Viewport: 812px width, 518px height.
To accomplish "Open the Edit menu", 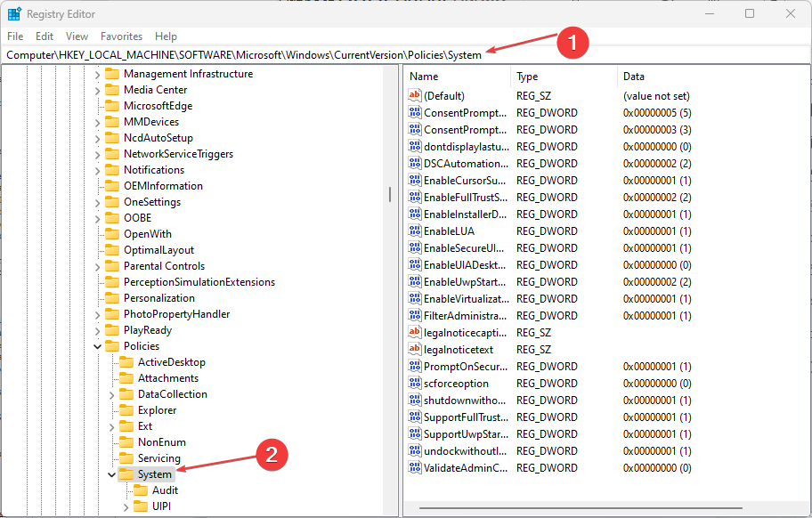I will click(45, 36).
